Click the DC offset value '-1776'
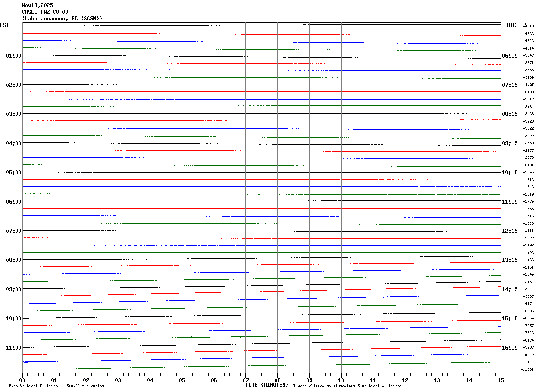The height and width of the screenshot is (392, 536). 528,201
